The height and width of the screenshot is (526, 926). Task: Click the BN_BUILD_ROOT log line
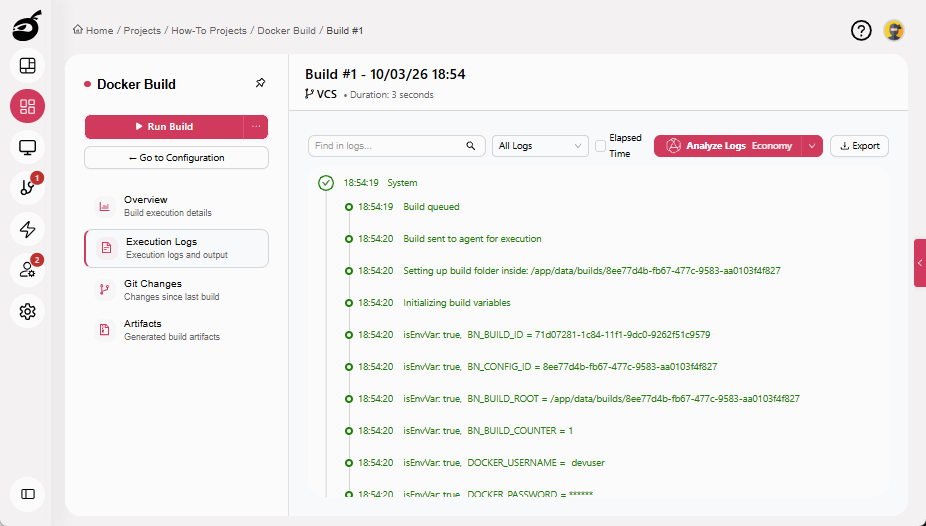click(601, 398)
